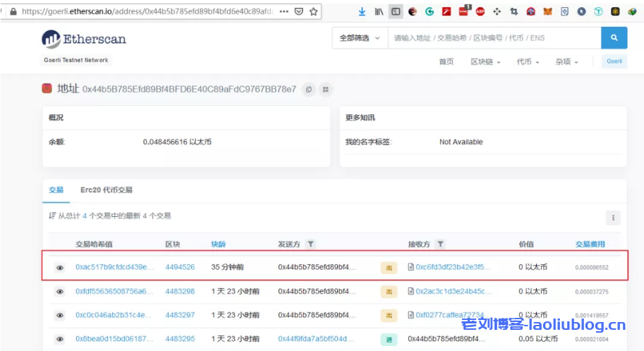Bookmark this page with the star icon
Screen dimensions: 644x351
[314, 11]
